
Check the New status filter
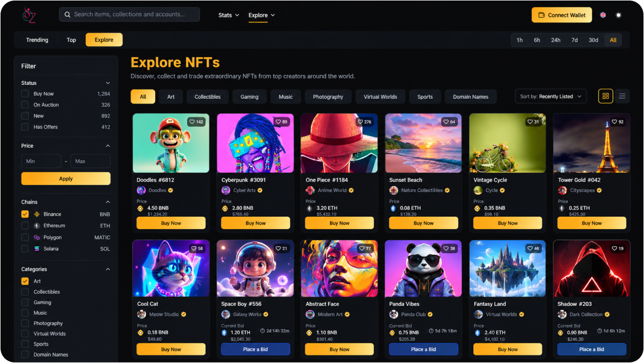point(25,116)
